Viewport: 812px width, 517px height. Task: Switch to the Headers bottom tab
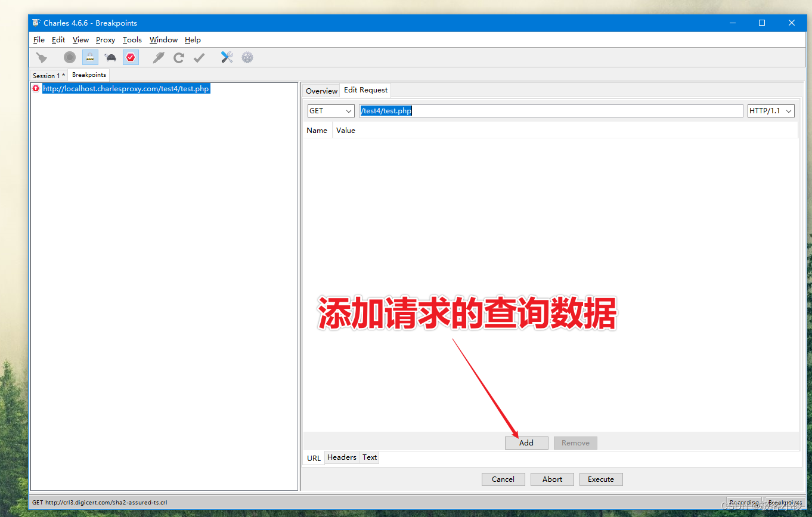click(x=342, y=457)
